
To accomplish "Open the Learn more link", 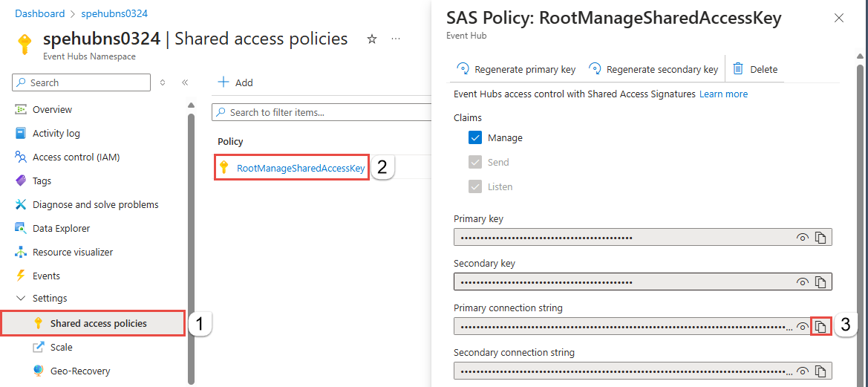I will pyautogui.click(x=723, y=94).
